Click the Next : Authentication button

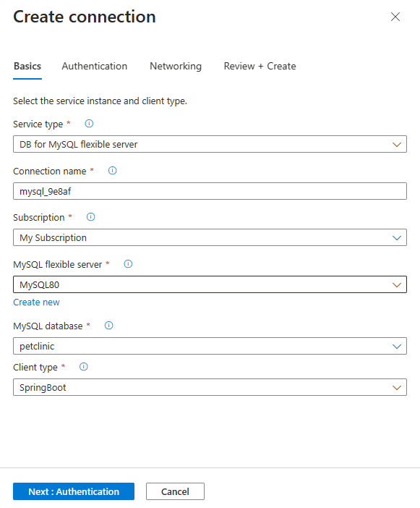[x=74, y=491]
